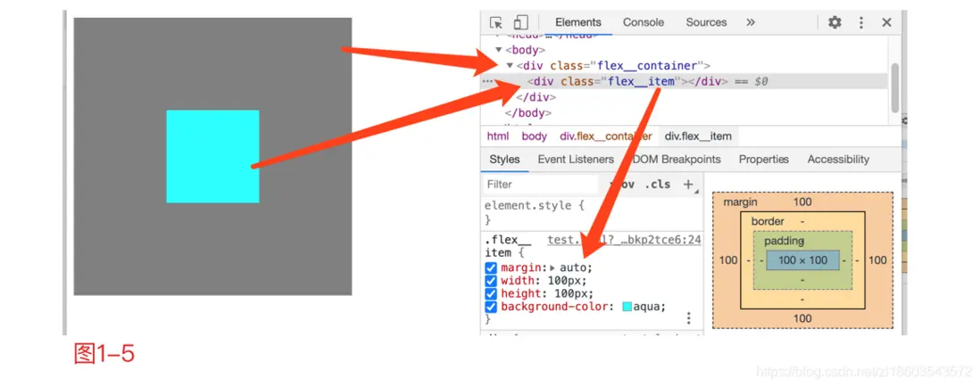Open the Event Listeners tab

pyautogui.click(x=576, y=160)
